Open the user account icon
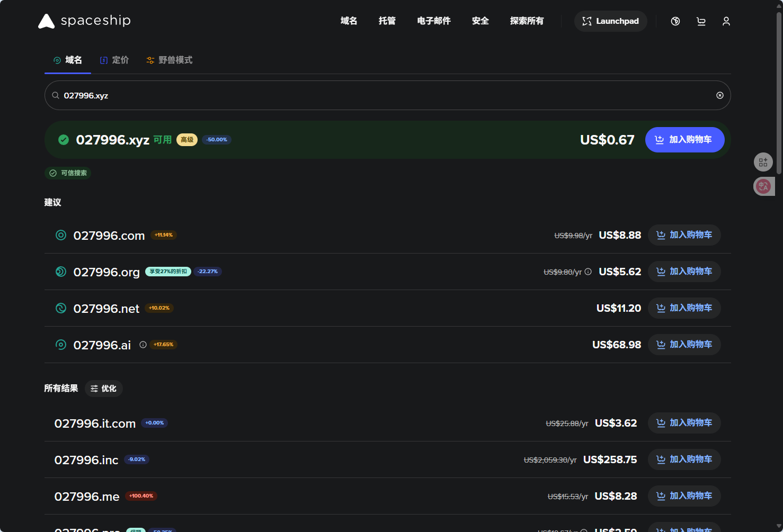This screenshot has height=532, width=783. pos(726,21)
